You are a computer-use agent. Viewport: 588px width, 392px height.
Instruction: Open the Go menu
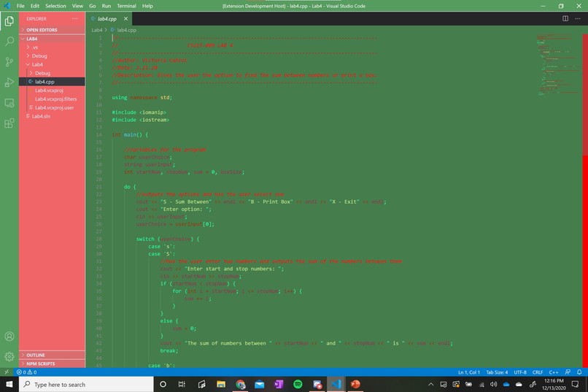pyautogui.click(x=93, y=6)
